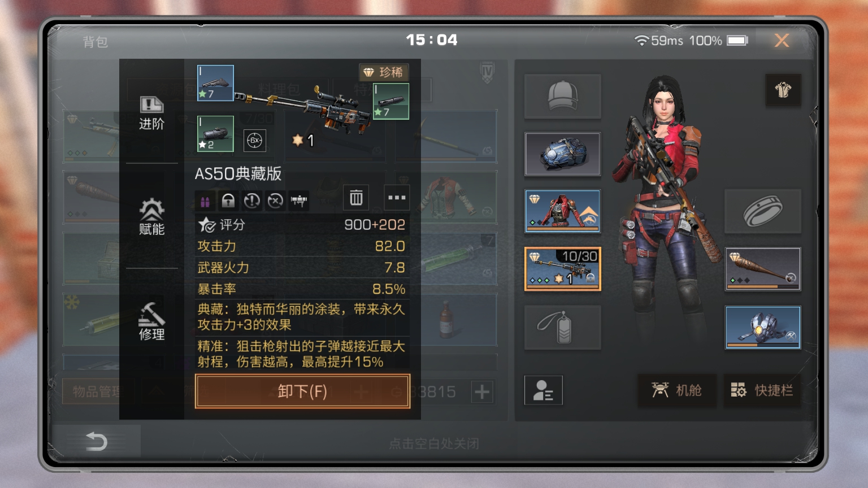This screenshot has width=868, height=488.
Task: Select the equipped AS50 weapon slot 10/30
Action: coord(562,269)
